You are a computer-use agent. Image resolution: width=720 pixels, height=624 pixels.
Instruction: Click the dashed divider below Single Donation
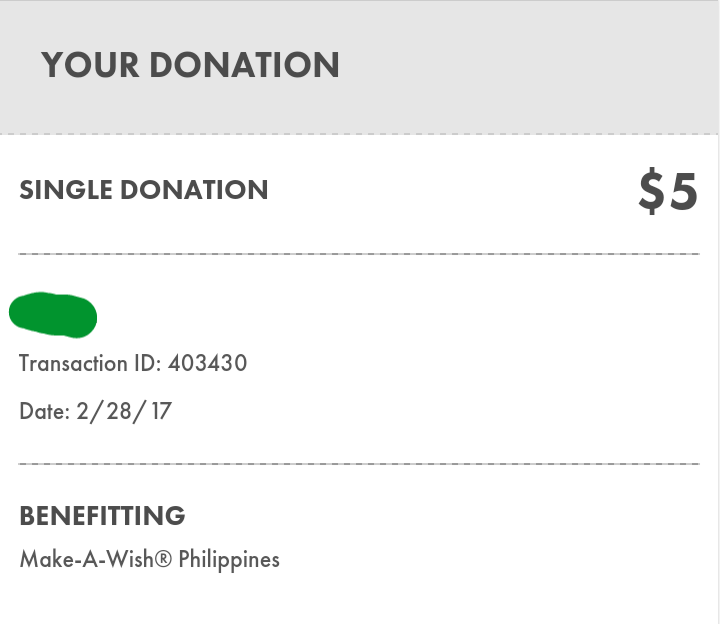coord(359,253)
